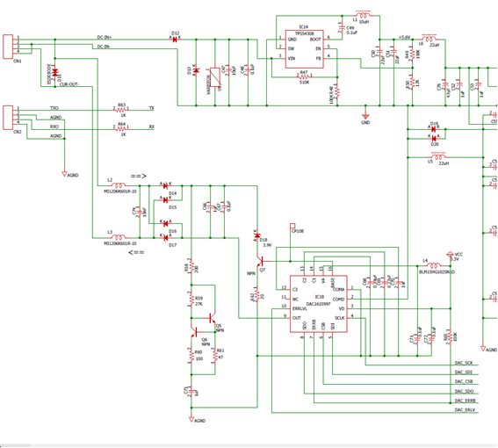Image resolution: width=498 pixels, height=448 pixels.
Task: Click the IC18 DAC161S997 chip body
Action: pos(319,304)
